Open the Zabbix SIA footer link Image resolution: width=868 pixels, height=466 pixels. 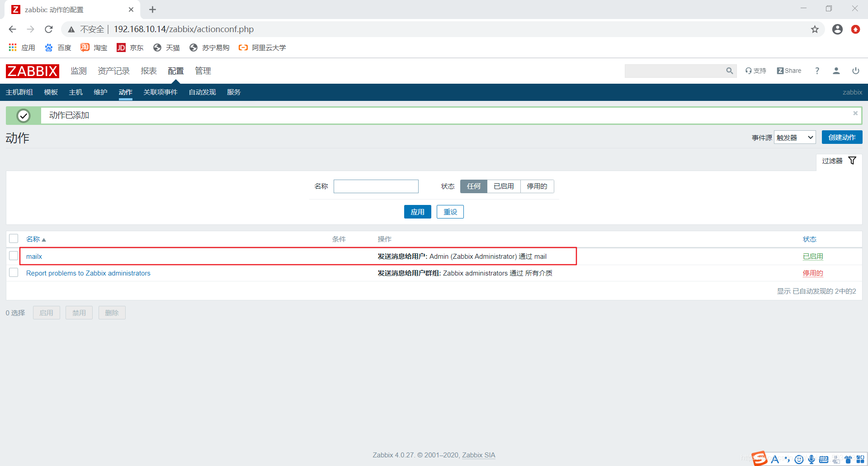click(479, 455)
